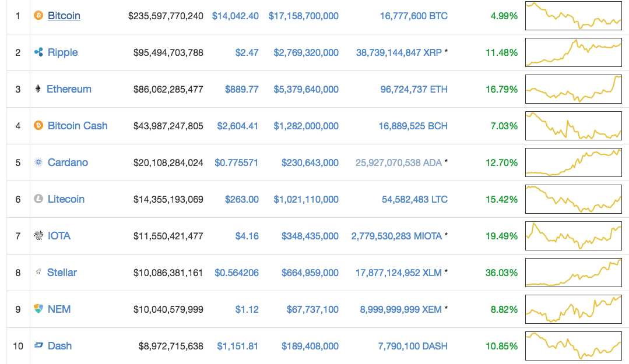Click Ripple price $2.47
Image resolution: width=629 pixels, height=364 pixels.
247,52
